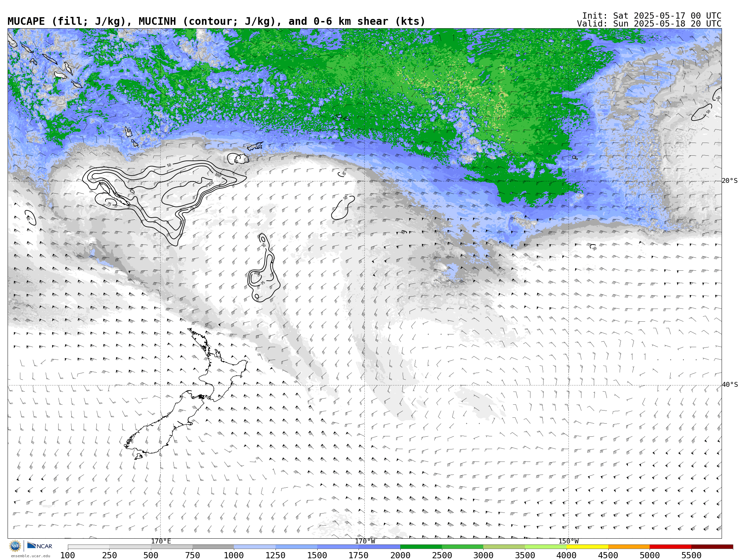Click the colorbar label 5000
Image resolution: width=744 pixels, height=560 pixels.
point(650,555)
